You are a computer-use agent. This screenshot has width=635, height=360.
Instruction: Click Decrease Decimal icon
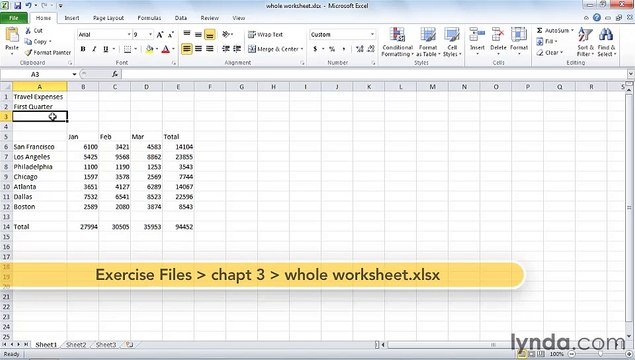(371, 49)
